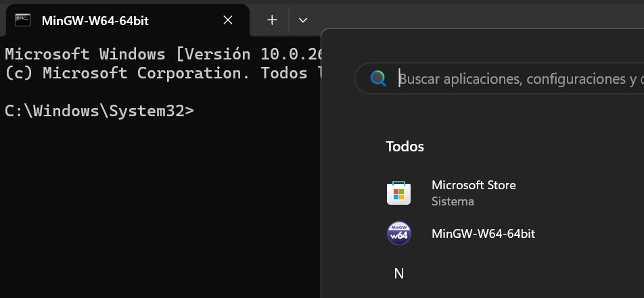Open the MinGW W64 app icon

[398, 234]
